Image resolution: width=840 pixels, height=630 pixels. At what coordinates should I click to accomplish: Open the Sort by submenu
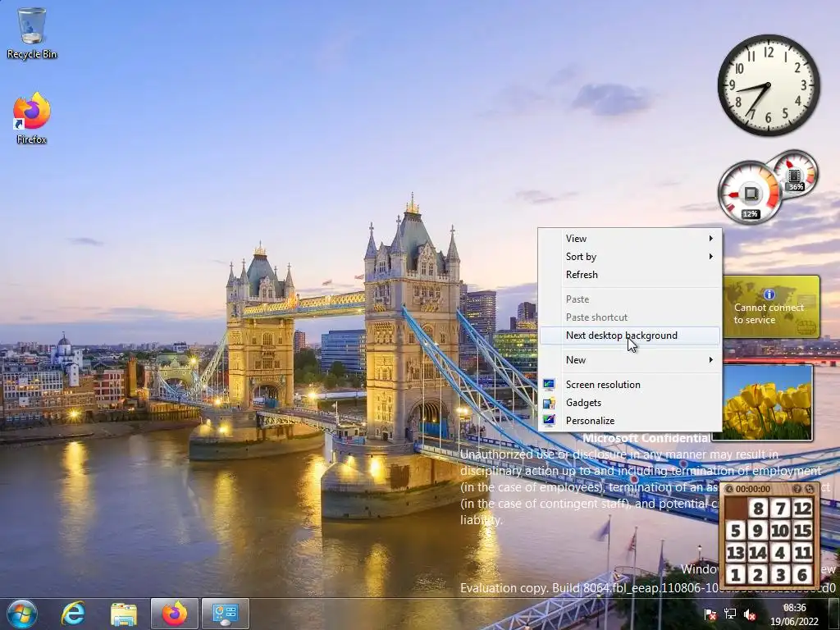630,257
